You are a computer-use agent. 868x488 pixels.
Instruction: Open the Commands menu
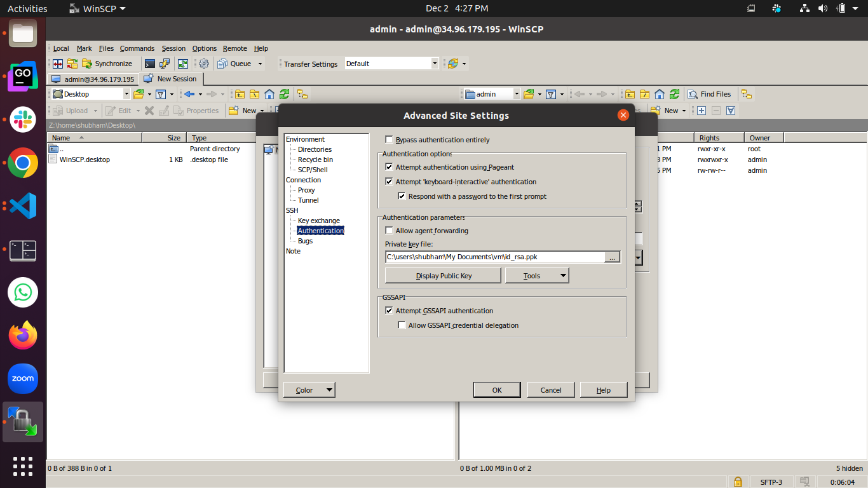click(x=137, y=48)
